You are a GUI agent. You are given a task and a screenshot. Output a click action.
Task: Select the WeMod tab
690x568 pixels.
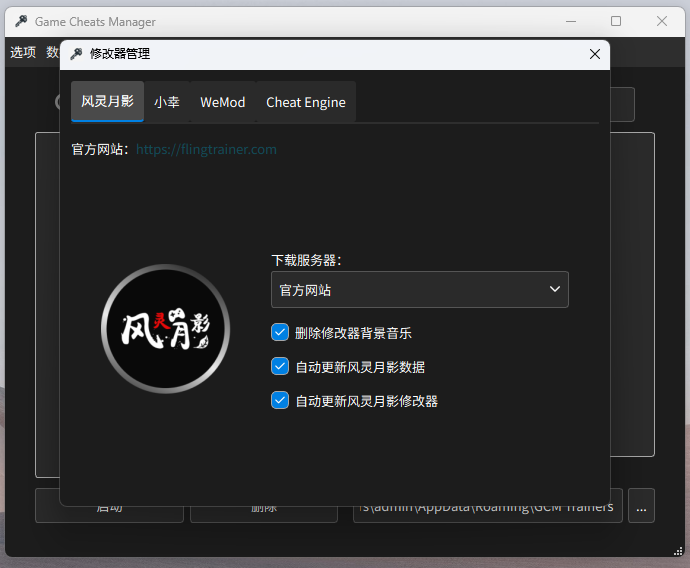[223, 102]
